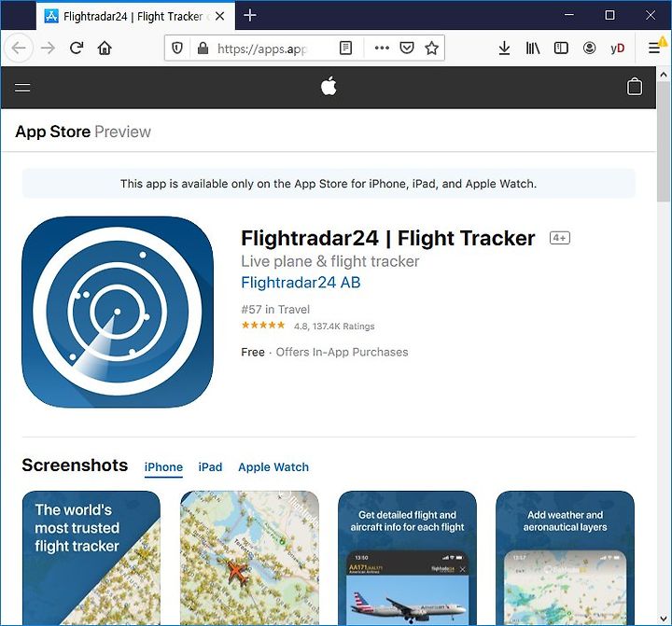The width and height of the screenshot is (672, 626).
Task: Switch to iPad screenshots
Action: click(210, 467)
